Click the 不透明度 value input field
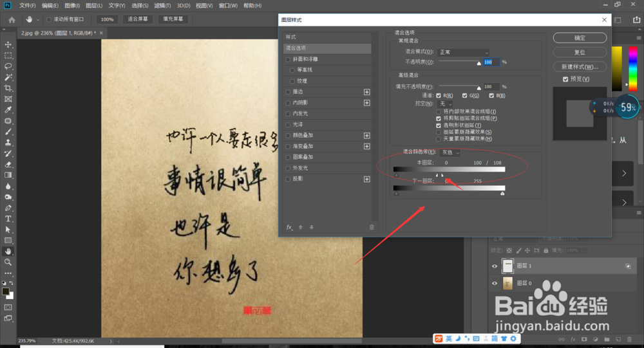This screenshot has width=644, height=348. [x=491, y=62]
